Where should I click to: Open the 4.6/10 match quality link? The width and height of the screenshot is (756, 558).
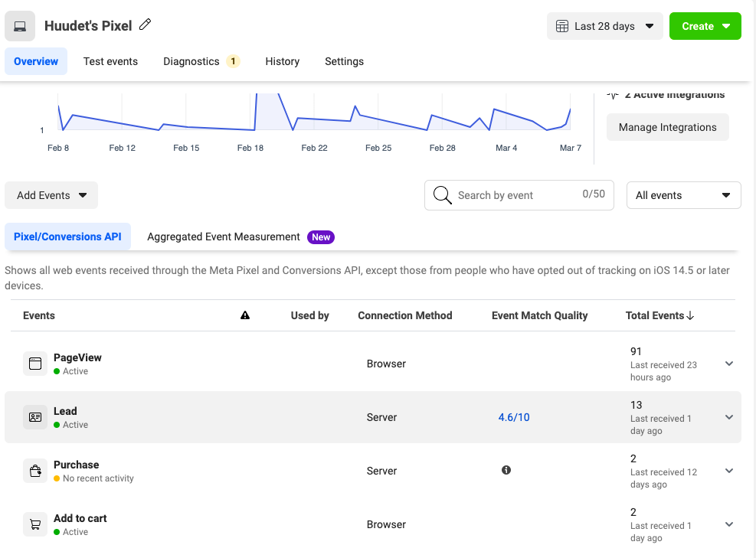click(513, 417)
